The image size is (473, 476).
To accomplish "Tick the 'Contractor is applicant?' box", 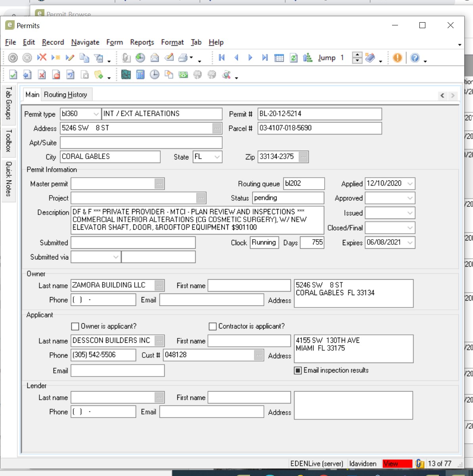I will 213,326.
